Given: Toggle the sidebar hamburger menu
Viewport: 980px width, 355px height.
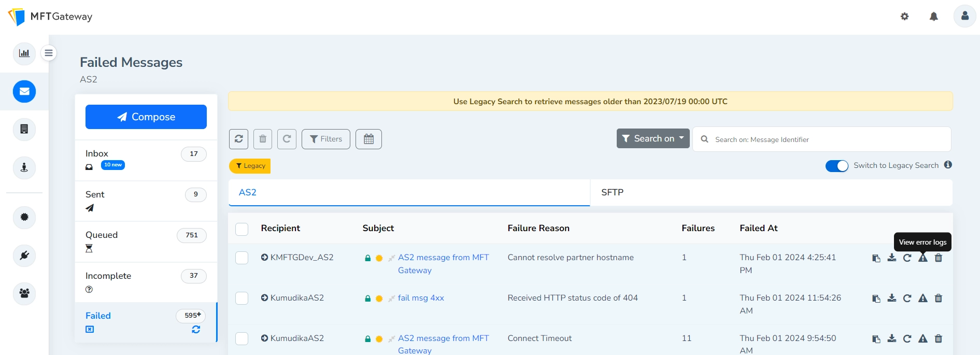Looking at the screenshot, I should click(x=49, y=53).
